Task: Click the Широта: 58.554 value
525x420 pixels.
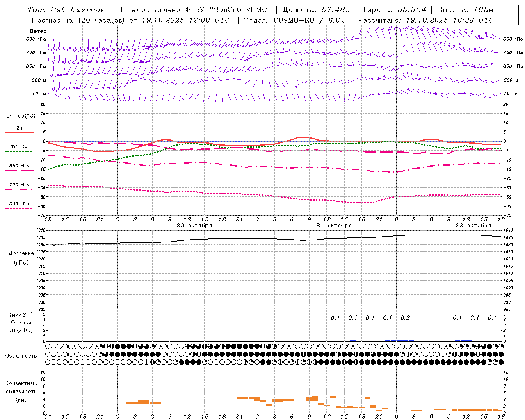Action: click(x=393, y=10)
